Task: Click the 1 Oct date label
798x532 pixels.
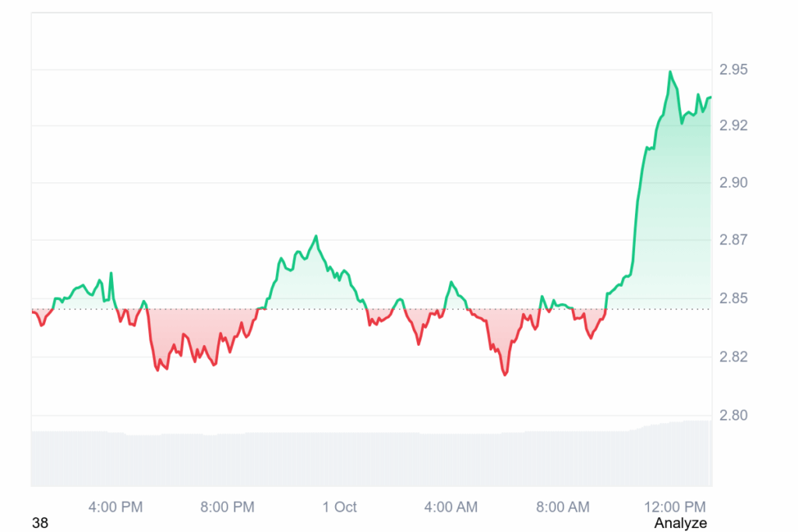Action: [340, 507]
